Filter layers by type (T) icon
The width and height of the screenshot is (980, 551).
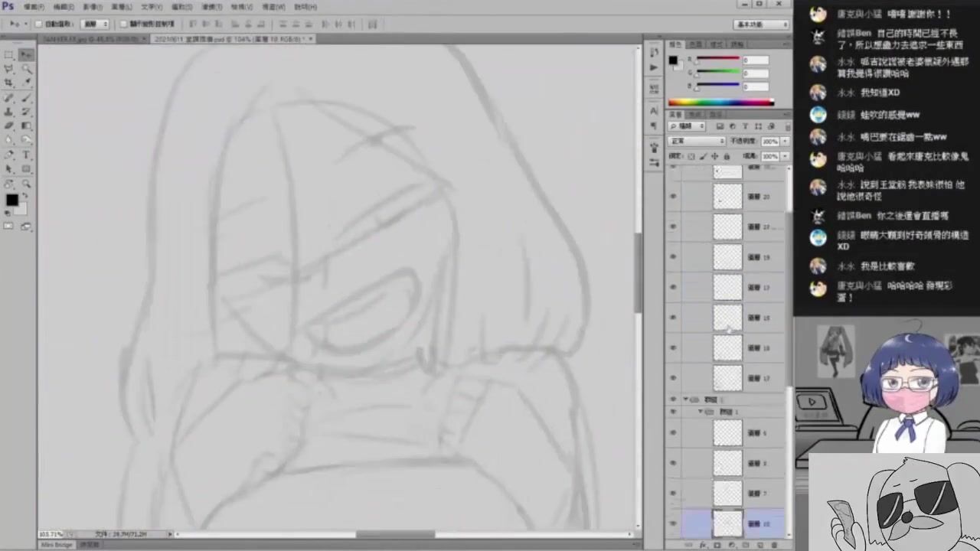click(745, 126)
